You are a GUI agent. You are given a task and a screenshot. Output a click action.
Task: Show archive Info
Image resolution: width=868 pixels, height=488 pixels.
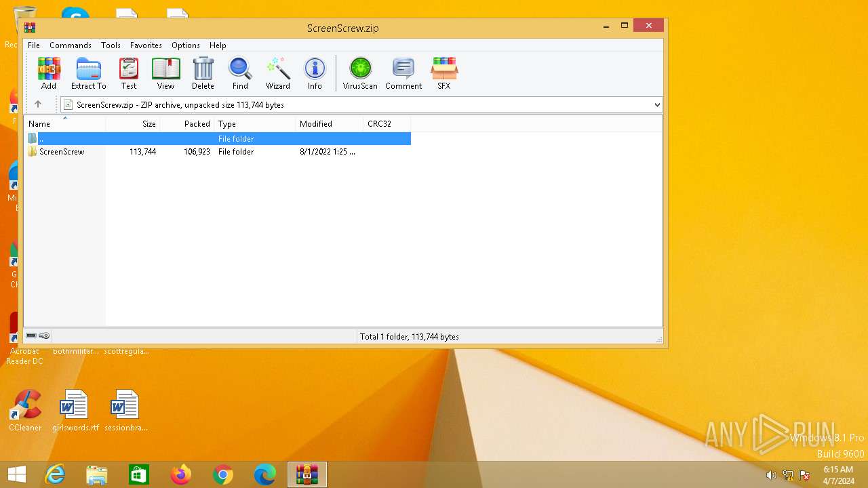[315, 73]
